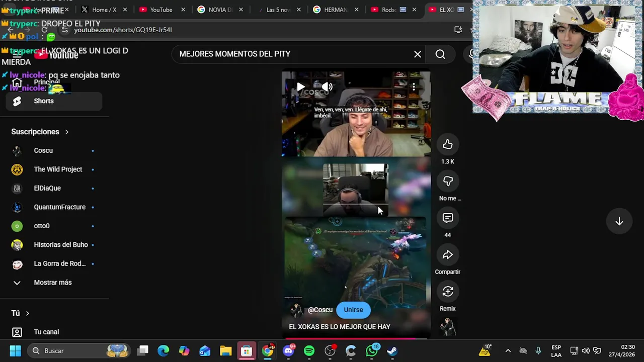Open the Short's three-dot options menu
The image size is (644, 362).
coord(414,87)
